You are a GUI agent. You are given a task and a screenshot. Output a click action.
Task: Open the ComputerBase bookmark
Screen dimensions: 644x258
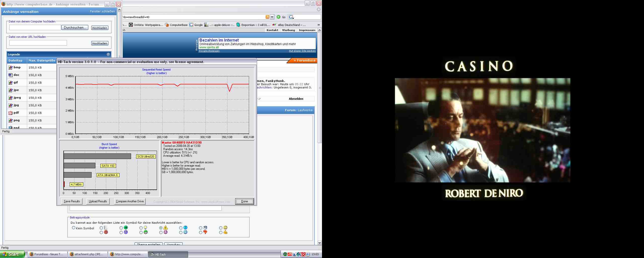click(176, 25)
